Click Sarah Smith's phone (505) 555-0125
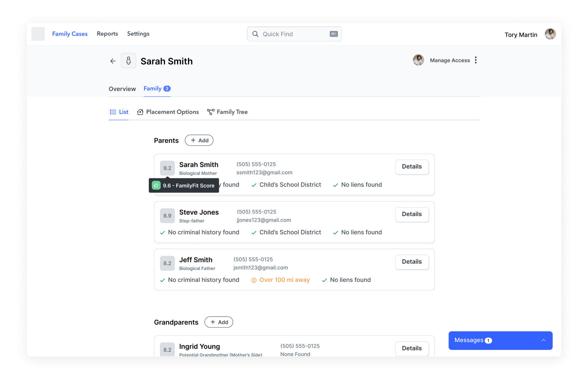The width and height of the screenshot is (588, 381). [256, 164]
